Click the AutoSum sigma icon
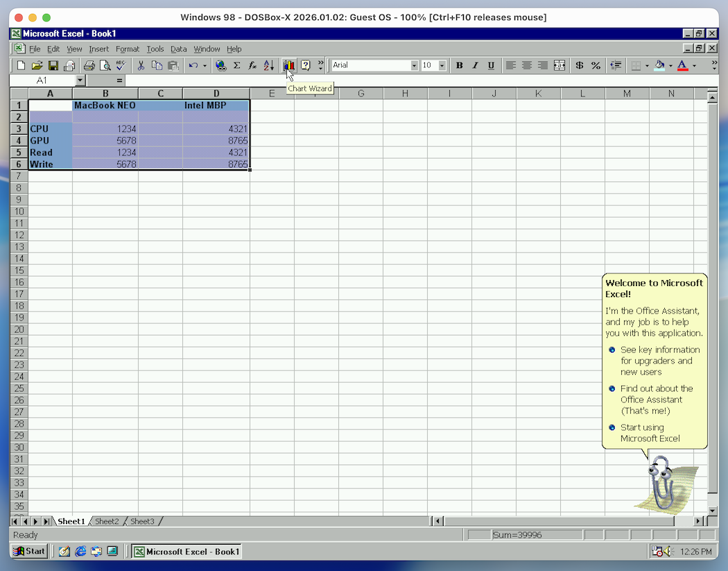This screenshot has width=728, height=571. click(237, 65)
